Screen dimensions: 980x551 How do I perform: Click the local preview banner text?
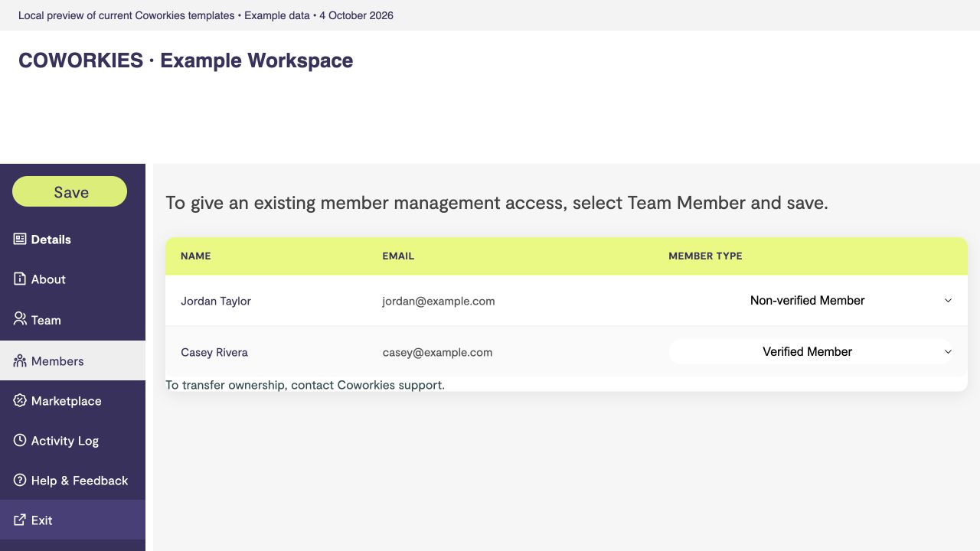pyautogui.click(x=206, y=15)
